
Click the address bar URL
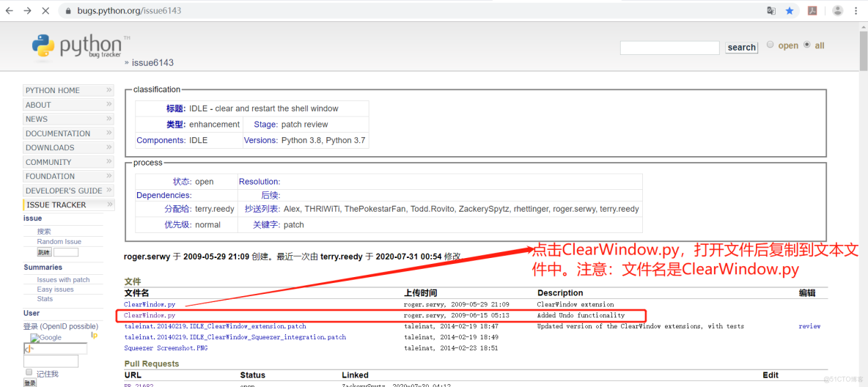tap(128, 10)
